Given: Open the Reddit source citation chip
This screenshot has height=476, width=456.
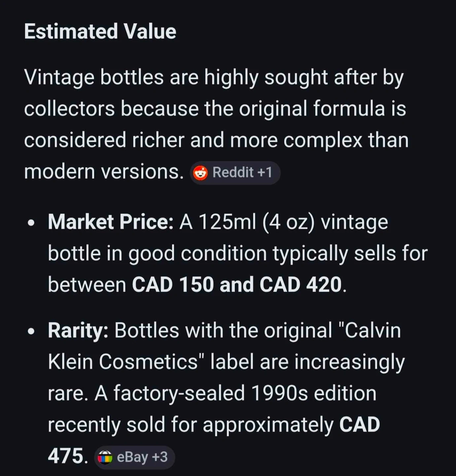Looking at the screenshot, I should (x=235, y=173).
